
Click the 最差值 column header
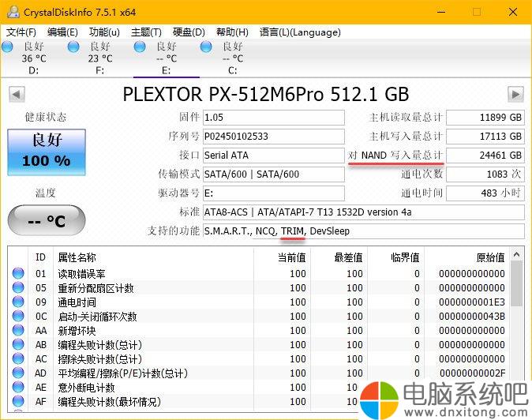point(339,257)
